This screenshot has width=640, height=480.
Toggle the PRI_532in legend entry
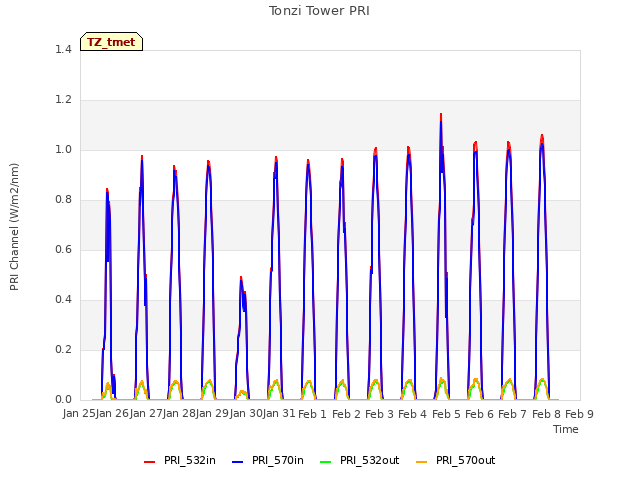[x=180, y=461]
